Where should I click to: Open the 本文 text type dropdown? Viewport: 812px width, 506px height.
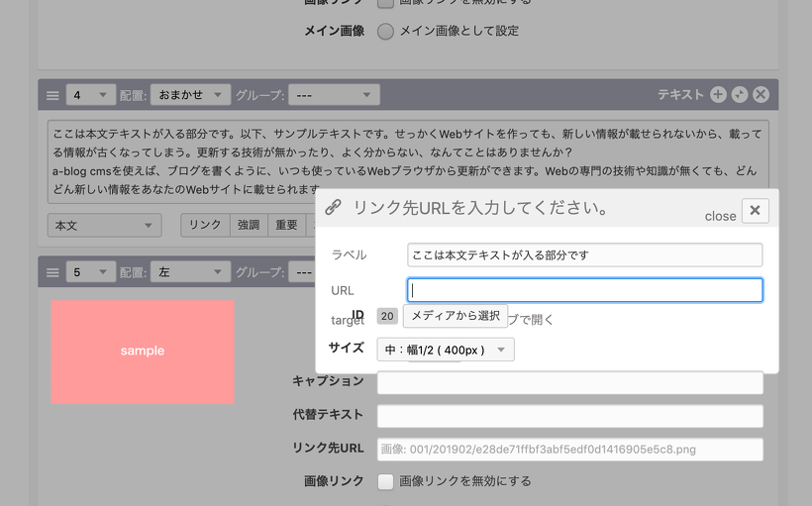click(104, 226)
